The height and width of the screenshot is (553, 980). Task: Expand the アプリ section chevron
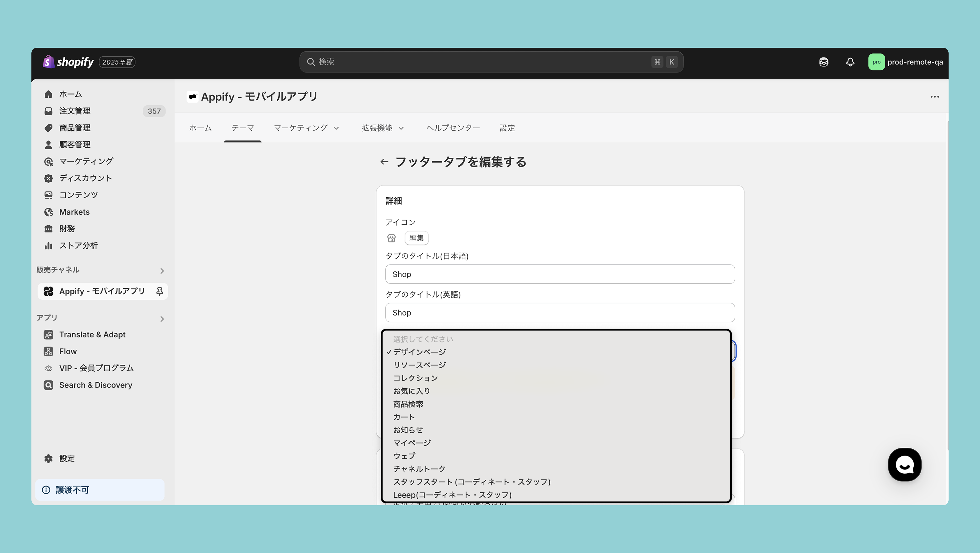click(x=162, y=319)
